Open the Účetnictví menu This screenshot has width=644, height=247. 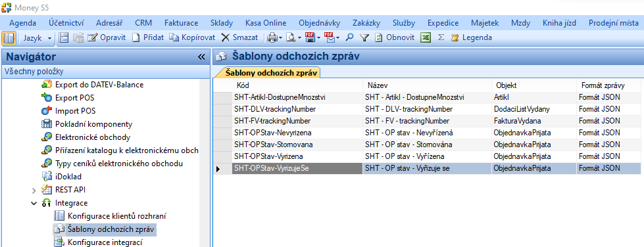66,23
